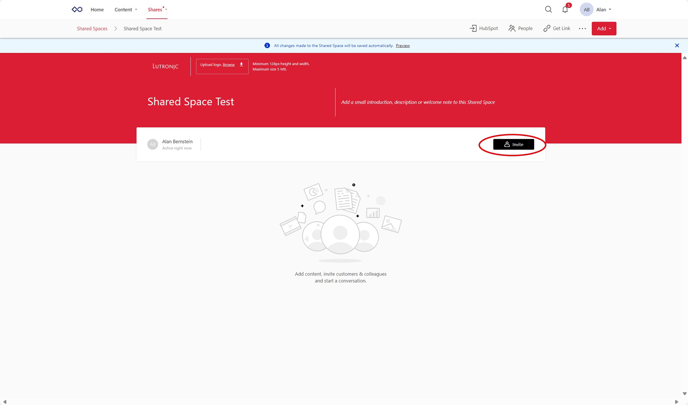Image resolution: width=688 pixels, height=405 pixels.
Task: Open the People panel
Action: (x=520, y=29)
